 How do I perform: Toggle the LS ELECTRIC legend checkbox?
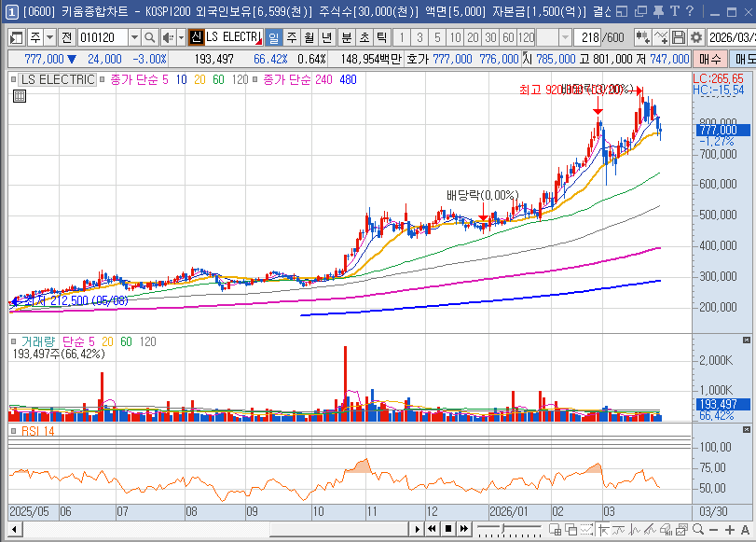click(x=14, y=79)
